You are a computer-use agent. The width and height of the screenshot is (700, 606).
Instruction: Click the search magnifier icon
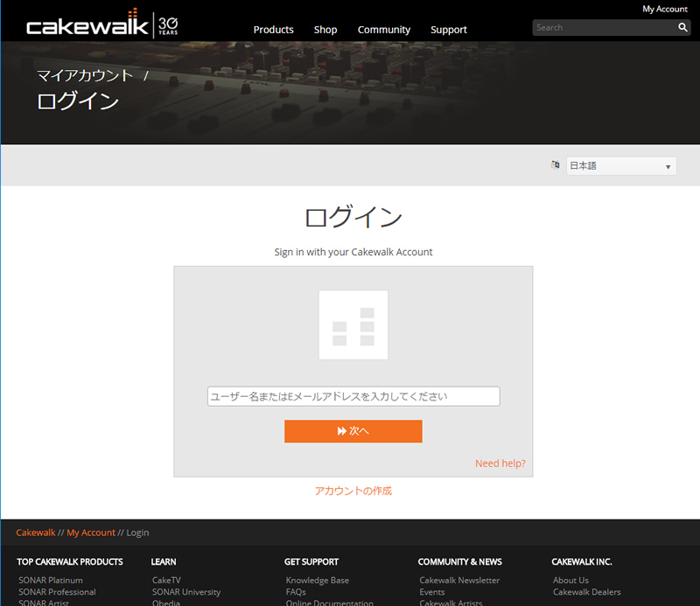tap(682, 27)
